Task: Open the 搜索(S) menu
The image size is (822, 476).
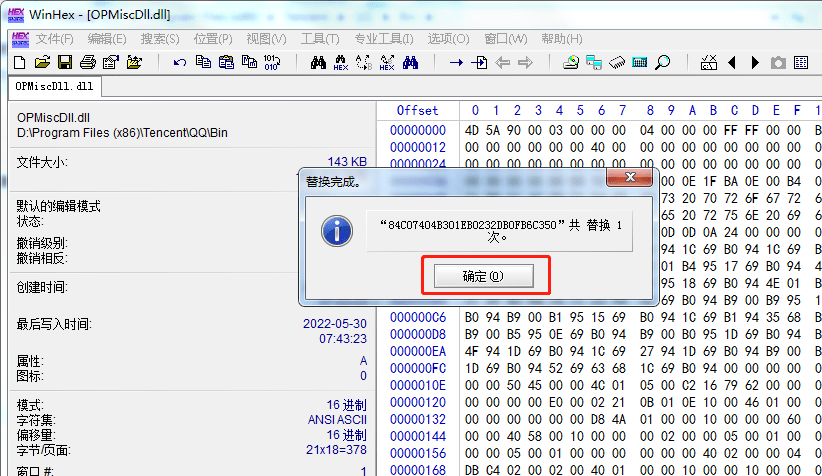Action: point(160,39)
